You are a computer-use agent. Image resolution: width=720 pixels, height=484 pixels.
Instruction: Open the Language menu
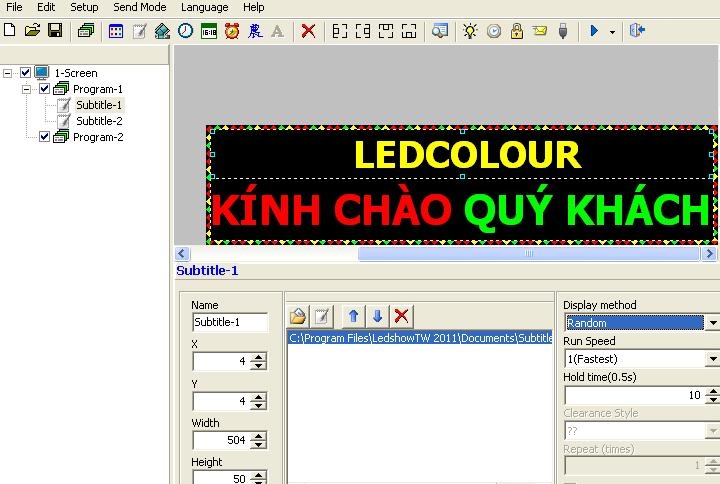[x=204, y=7]
